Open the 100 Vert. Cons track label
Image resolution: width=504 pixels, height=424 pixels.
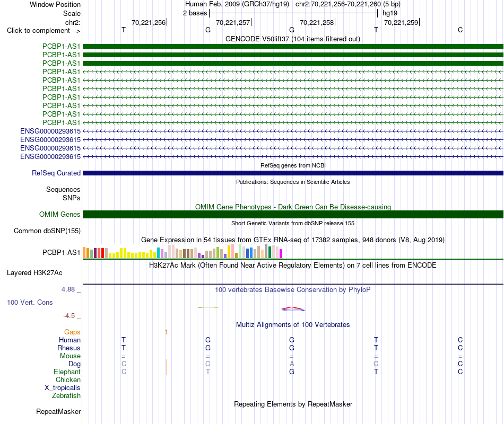[30, 302]
